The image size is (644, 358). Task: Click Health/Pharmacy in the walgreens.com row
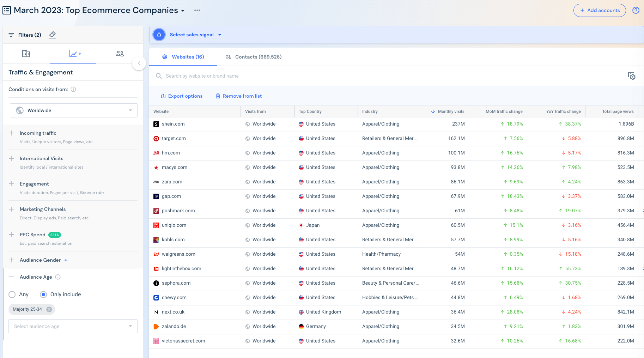pos(381,254)
